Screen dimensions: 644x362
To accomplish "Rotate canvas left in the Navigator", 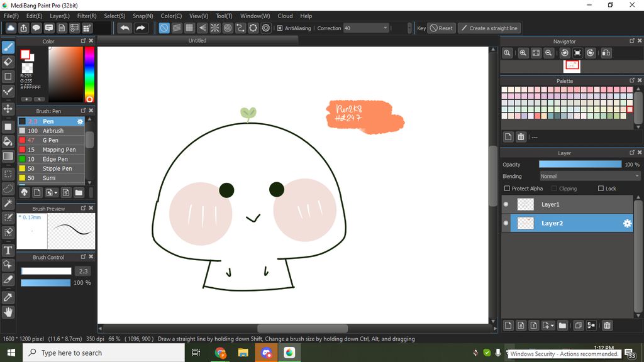I will [565, 53].
